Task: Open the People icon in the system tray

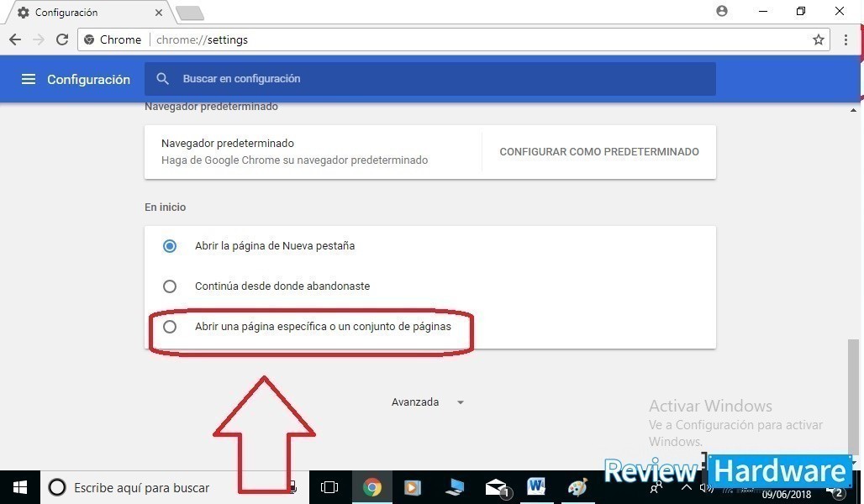Action: click(x=656, y=488)
